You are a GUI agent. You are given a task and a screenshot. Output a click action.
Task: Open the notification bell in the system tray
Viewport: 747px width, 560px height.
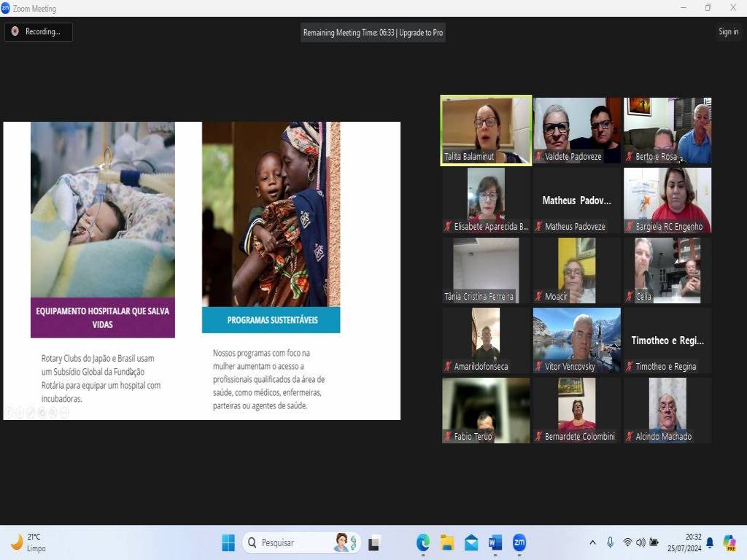pos(710,542)
